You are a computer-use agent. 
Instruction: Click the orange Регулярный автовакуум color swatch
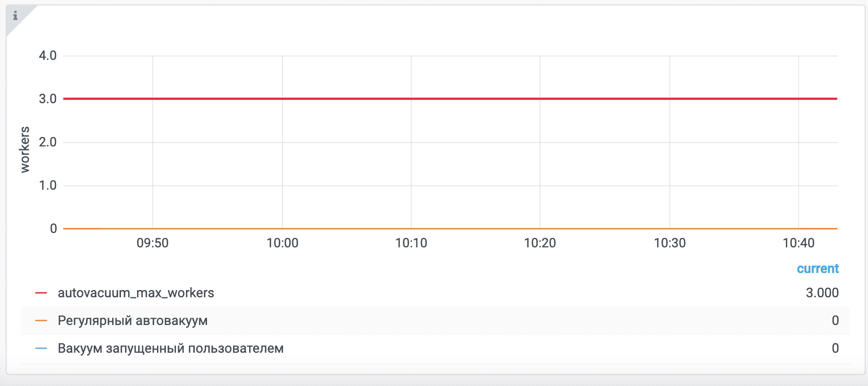point(41,321)
